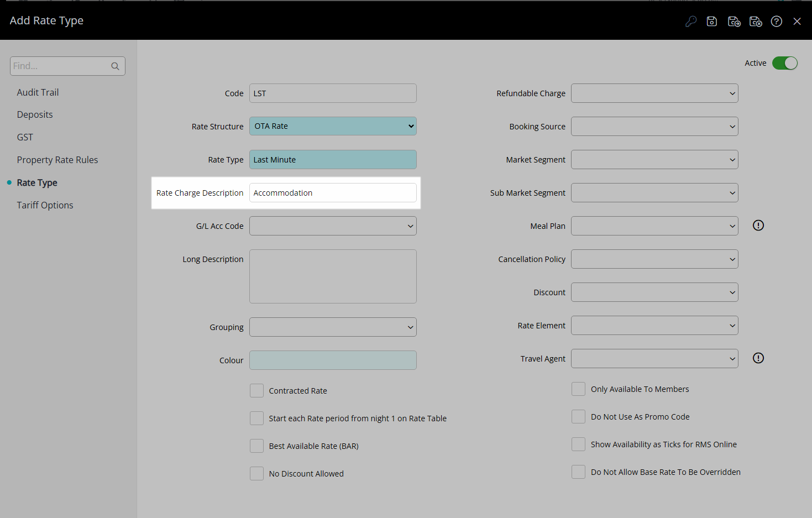Click the Rate Charge Description field
Screen dimensions: 812x518
pyautogui.click(x=333, y=192)
